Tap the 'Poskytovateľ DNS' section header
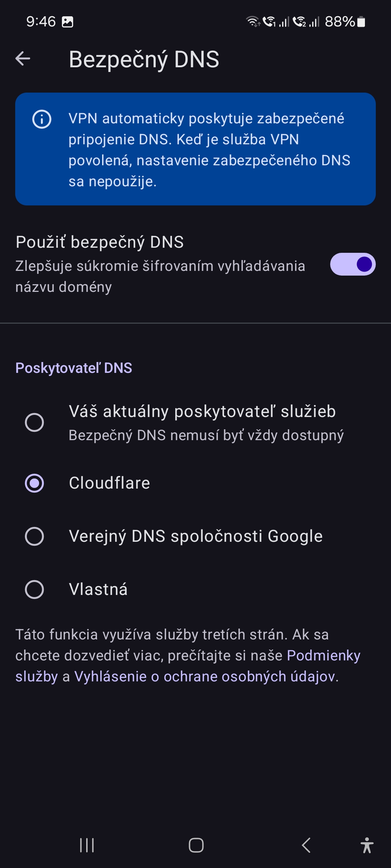 tap(74, 368)
